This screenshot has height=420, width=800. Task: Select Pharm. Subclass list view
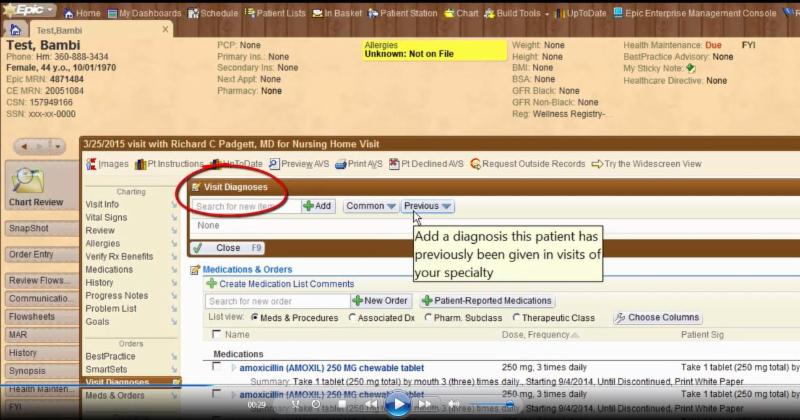(463, 318)
